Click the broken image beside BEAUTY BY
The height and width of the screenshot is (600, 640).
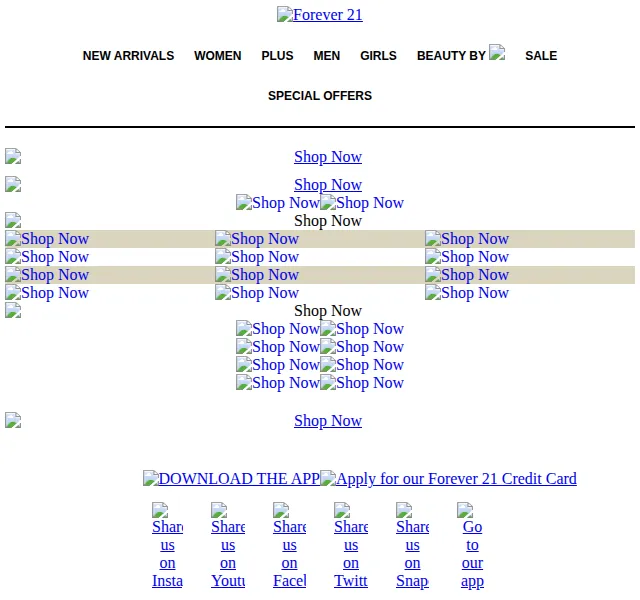pos(497,52)
